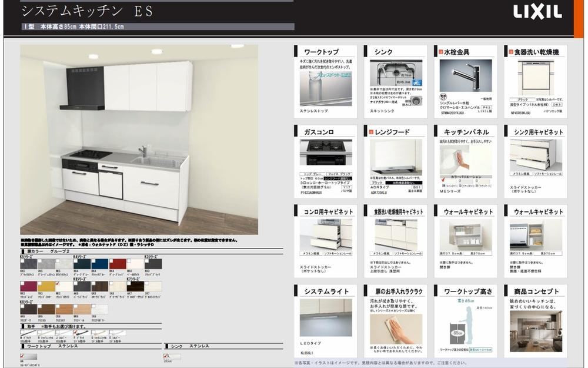Check the light gray stone K5 swatch checkbox

pyautogui.click(x=40, y=261)
